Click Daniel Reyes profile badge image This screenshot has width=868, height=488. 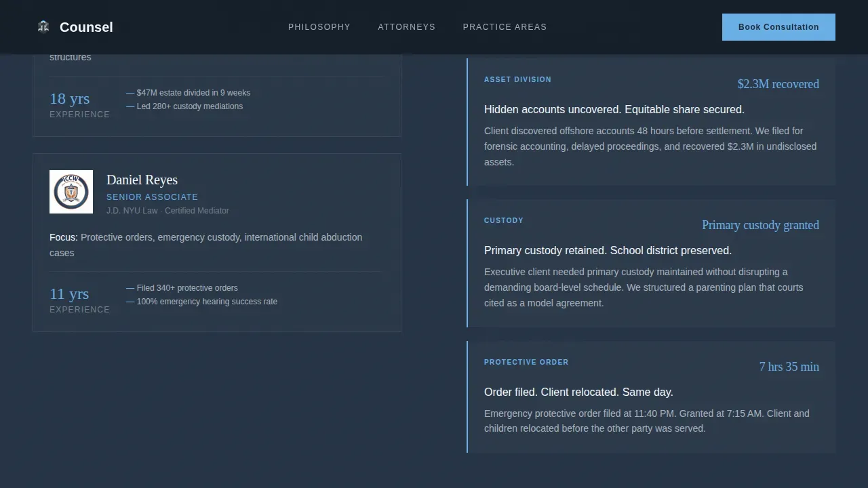71,192
